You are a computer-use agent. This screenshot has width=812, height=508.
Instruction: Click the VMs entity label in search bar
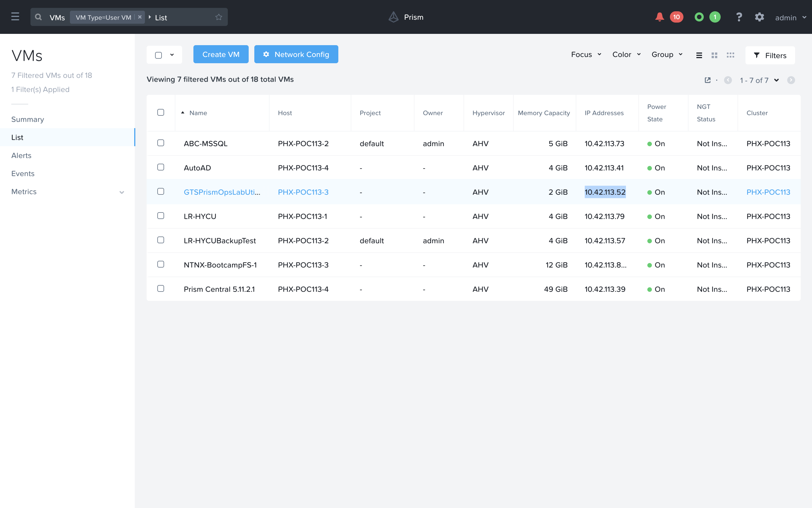[x=57, y=17]
